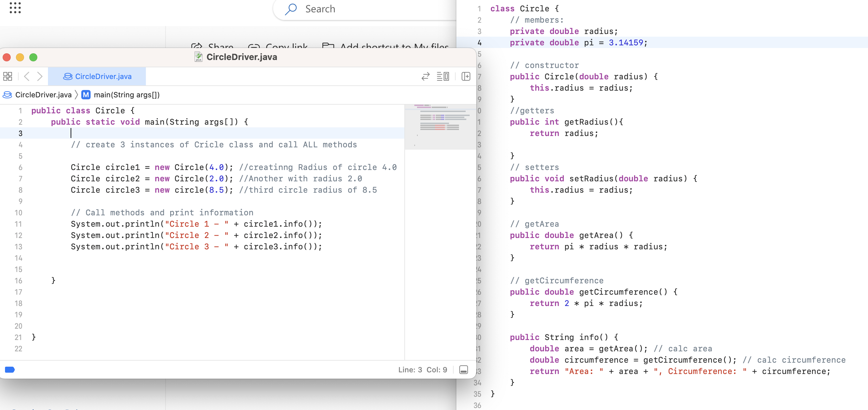Click 'double circumference = getCircumference();' line

point(633,360)
